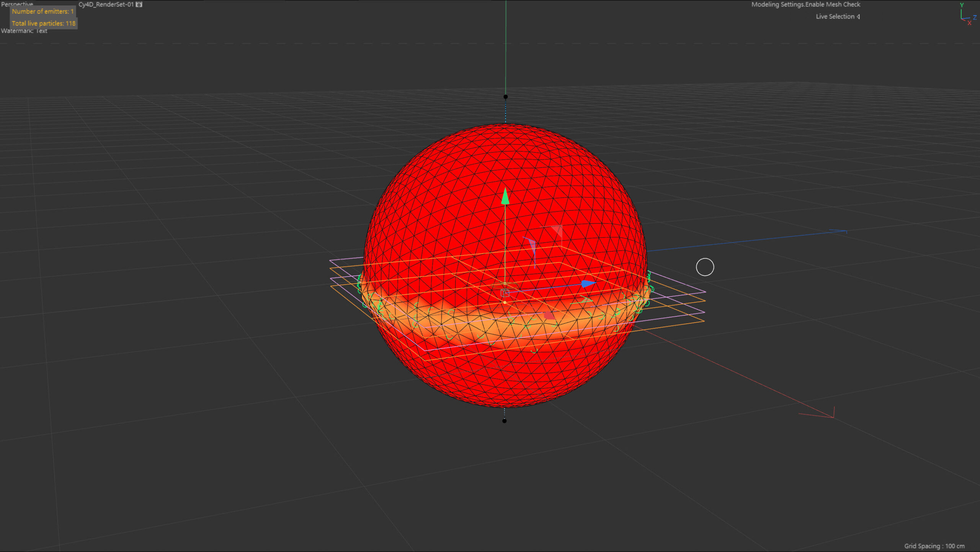Click the red X-axis gizmo handle

click(x=549, y=315)
